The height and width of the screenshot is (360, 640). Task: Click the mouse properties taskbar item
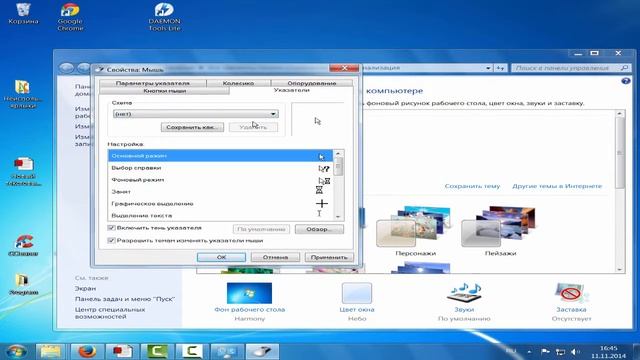click(x=262, y=351)
